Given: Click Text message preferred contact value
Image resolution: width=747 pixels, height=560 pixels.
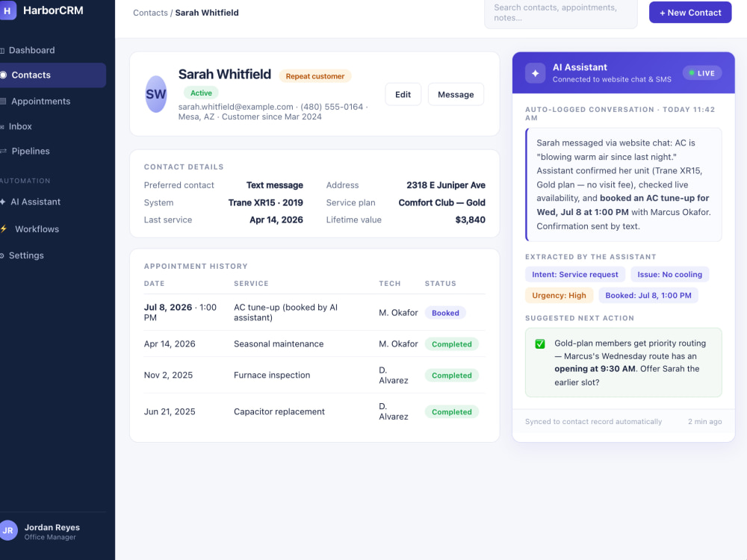Looking at the screenshot, I should coord(275,185).
